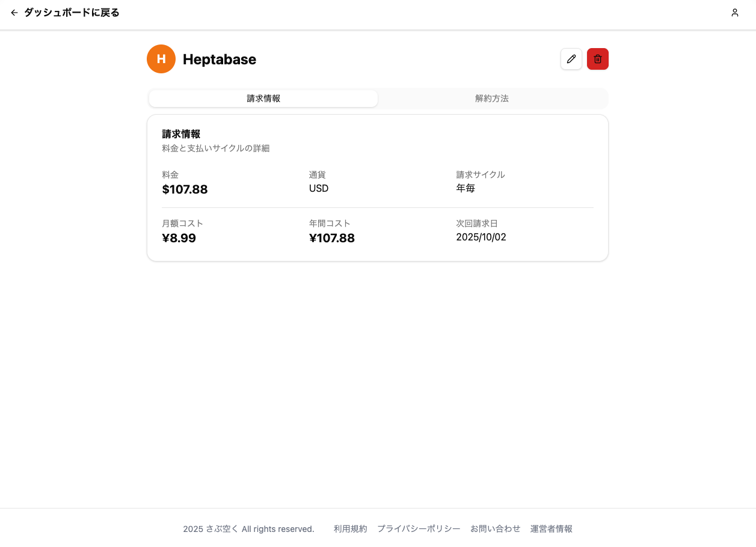Switch to the 解約方法 tab
Screen dimensions: 756x547
click(x=492, y=99)
